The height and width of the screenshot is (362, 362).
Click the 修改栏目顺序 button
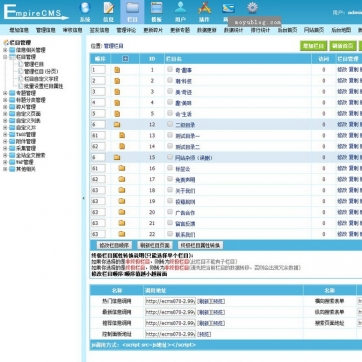114,245
